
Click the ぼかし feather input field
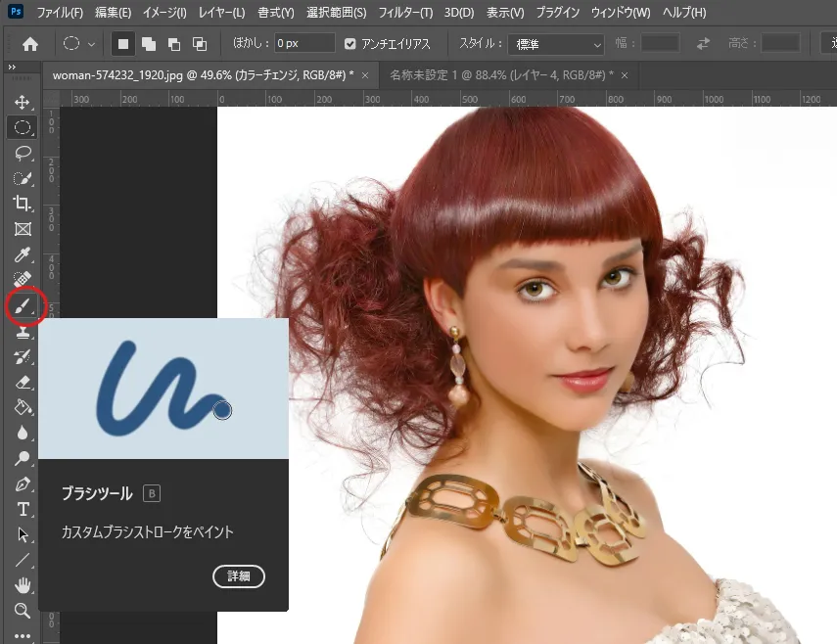(x=302, y=44)
